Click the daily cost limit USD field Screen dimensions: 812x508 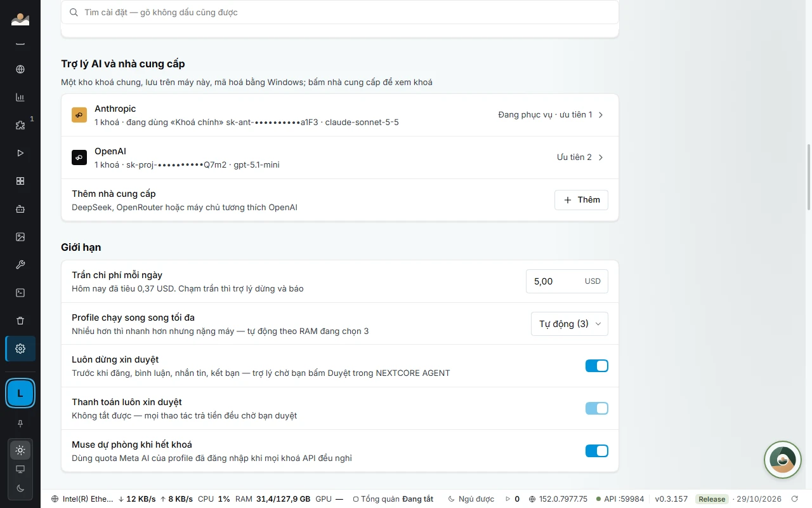point(566,281)
